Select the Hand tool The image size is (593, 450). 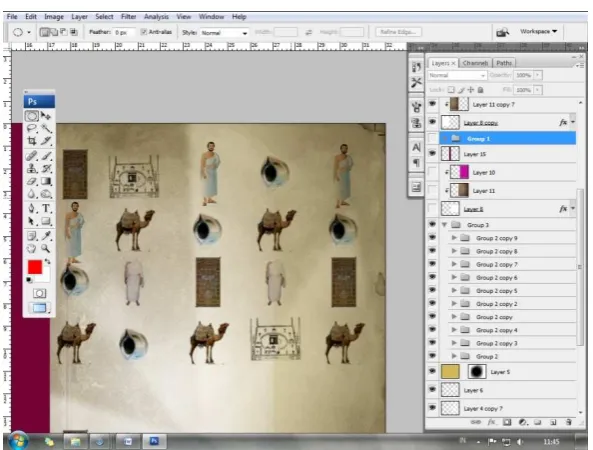(31, 249)
